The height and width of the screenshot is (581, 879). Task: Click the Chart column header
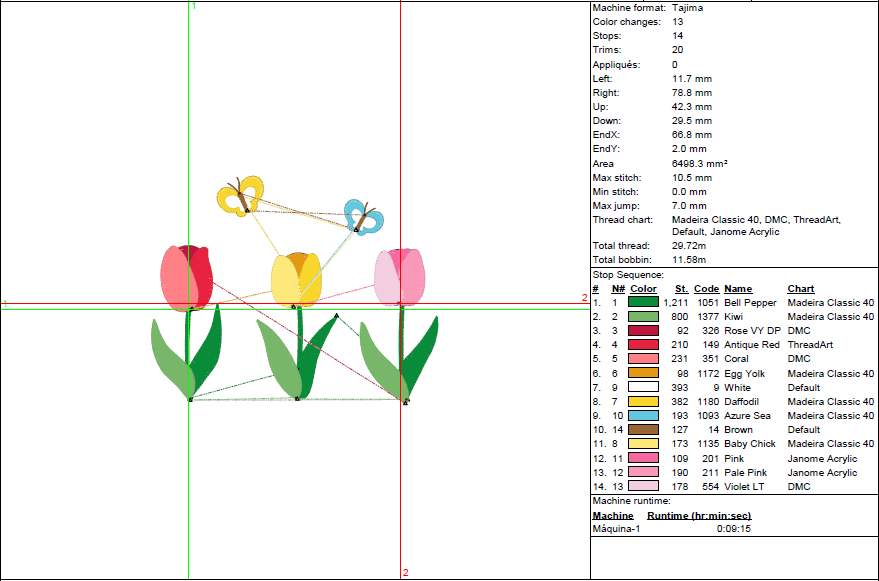(x=801, y=289)
